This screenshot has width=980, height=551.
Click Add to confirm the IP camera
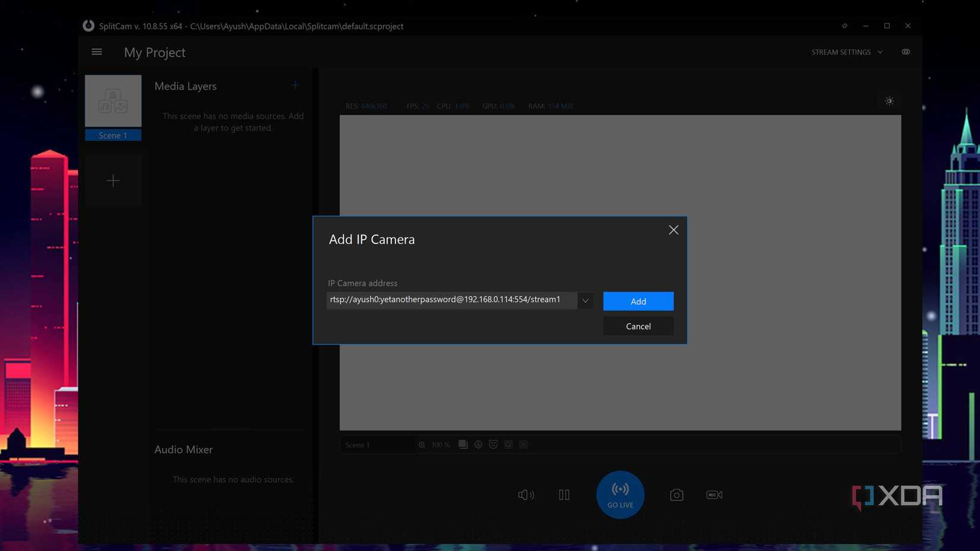coord(638,301)
